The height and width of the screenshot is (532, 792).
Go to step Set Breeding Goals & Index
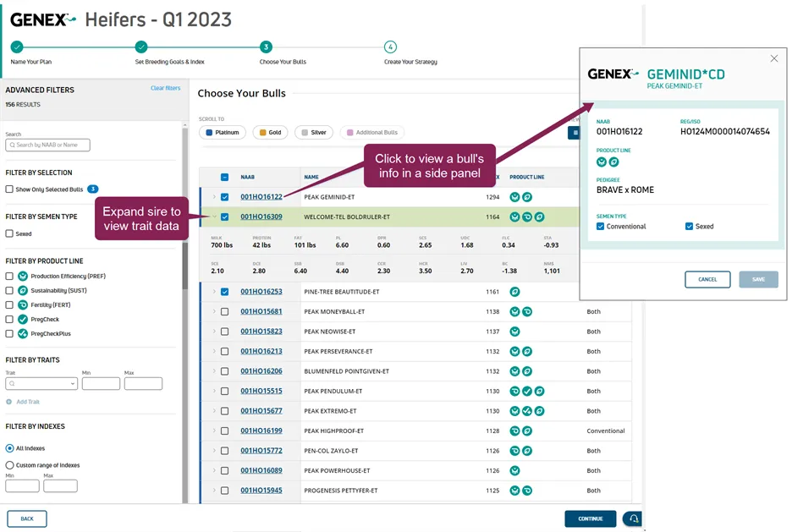click(x=141, y=47)
